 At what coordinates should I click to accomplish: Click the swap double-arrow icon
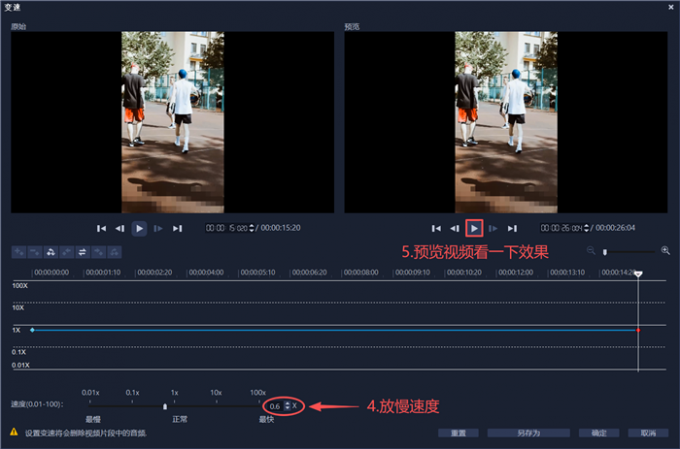(82, 252)
